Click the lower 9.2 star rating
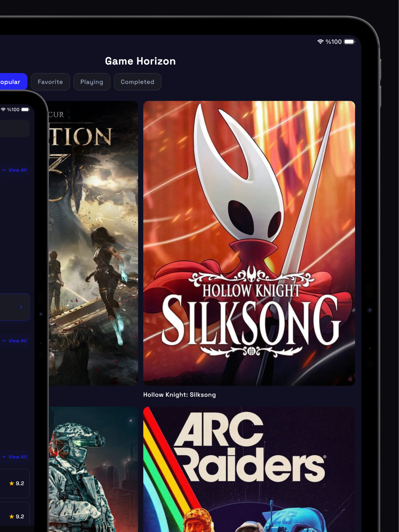Image resolution: width=399 pixels, height=532 pixels. pyautogui.click(x=17, y=517)
